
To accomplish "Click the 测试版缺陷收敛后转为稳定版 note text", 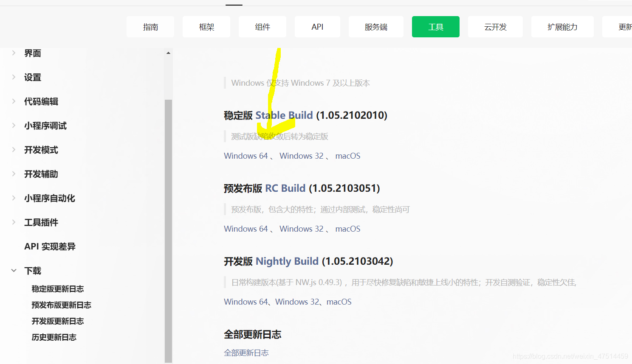I will click(x=279, y=136).
